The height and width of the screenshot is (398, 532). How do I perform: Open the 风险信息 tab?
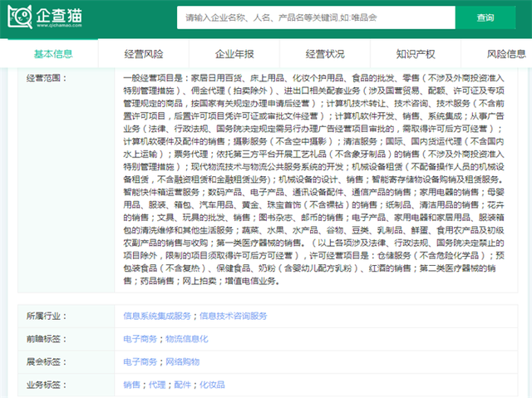pos(506,54)
